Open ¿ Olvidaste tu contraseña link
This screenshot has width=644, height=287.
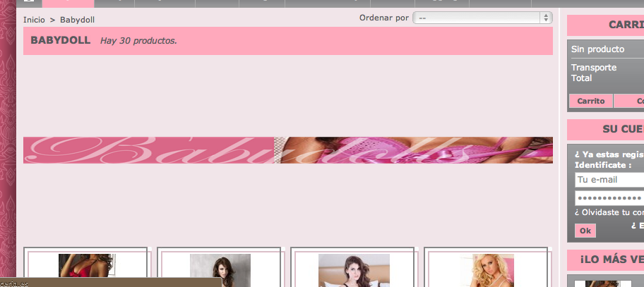click(x=609, y=212)
